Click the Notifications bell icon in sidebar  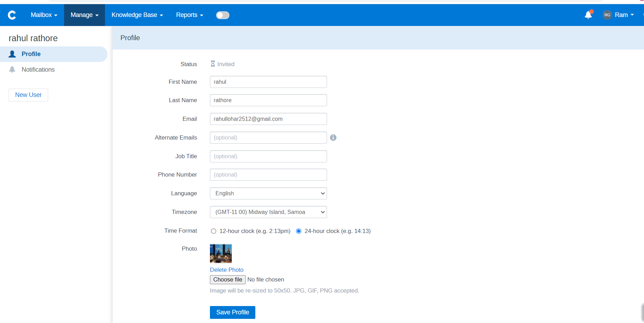click(x=12, y=69)
